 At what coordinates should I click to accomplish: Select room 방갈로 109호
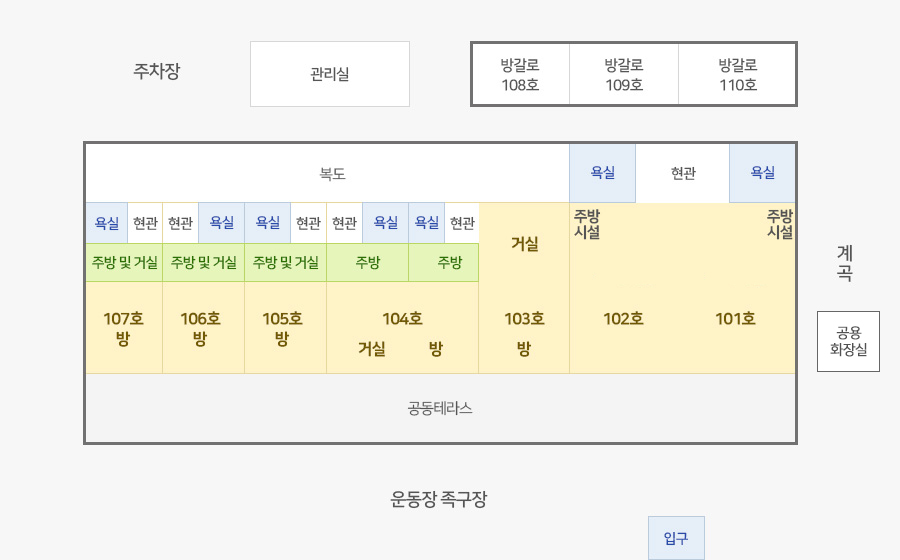pyautogui.click(x=624, y=75)
